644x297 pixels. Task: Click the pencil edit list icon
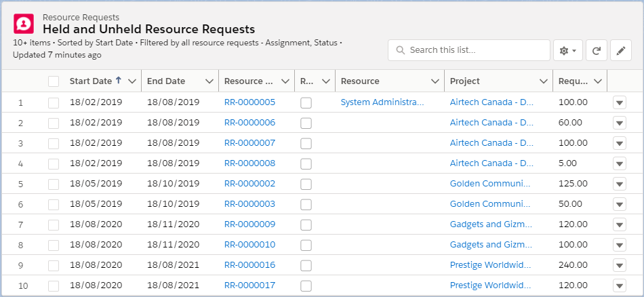(620, 50)
